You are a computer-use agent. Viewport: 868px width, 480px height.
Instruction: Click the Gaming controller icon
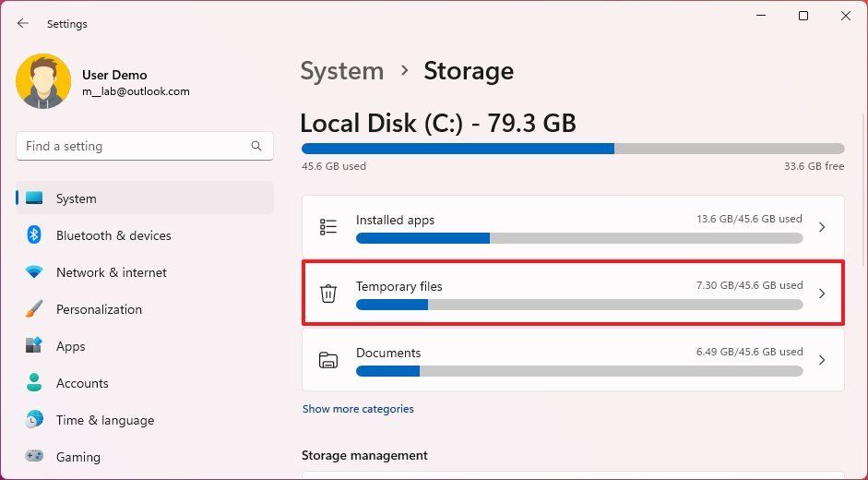point(34,456)
